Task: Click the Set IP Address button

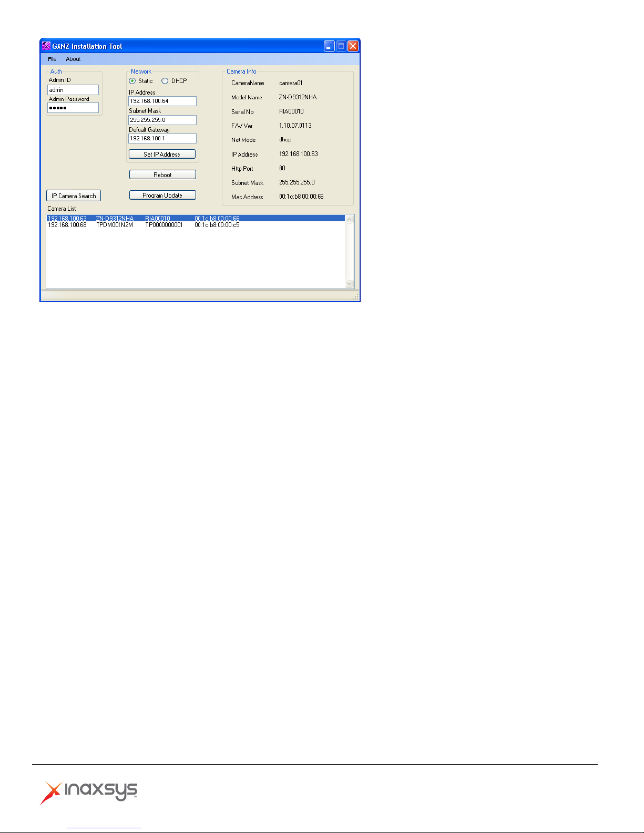Action: (x=162, y=154)
